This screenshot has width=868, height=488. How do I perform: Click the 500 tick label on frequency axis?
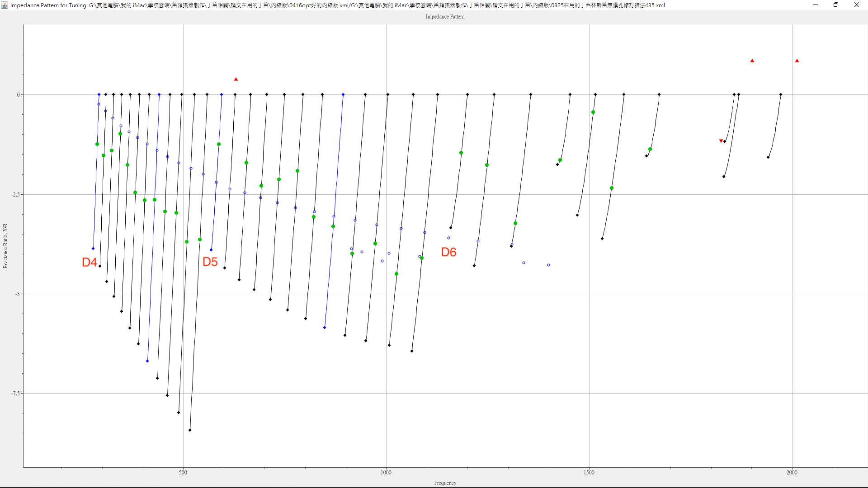point(183,473)
